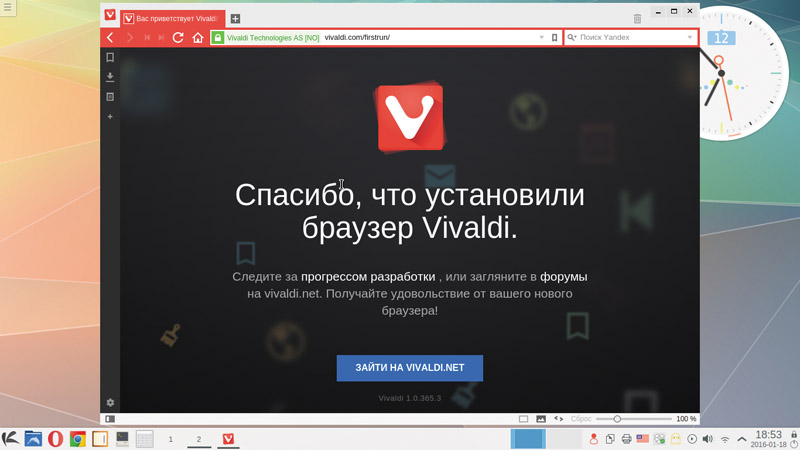Open the 'прогрессом разработки' link
The height and width of the screenshot is (450, 800).
pyautogui.click(x=368, y=277)
